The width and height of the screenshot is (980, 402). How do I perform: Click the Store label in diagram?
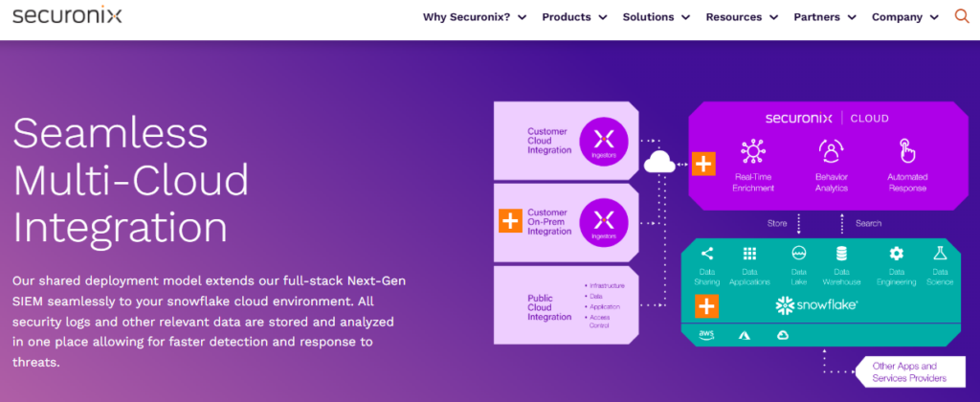(777, 223)
